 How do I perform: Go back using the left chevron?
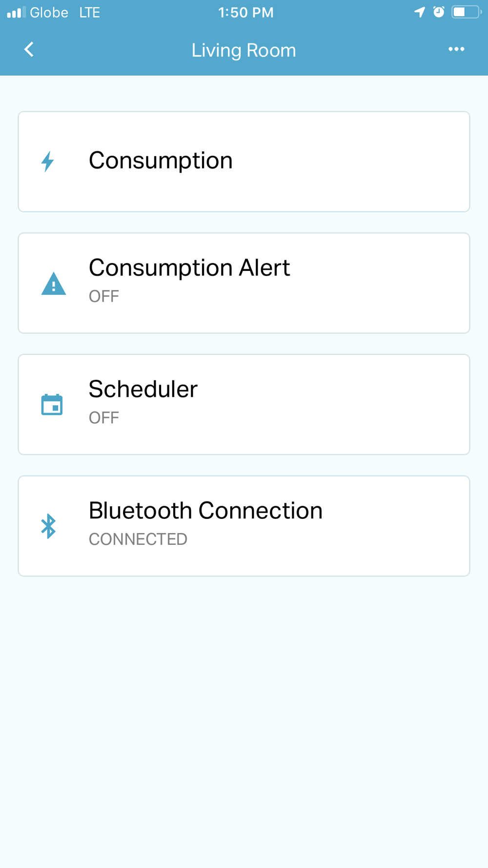click(29, 49)
